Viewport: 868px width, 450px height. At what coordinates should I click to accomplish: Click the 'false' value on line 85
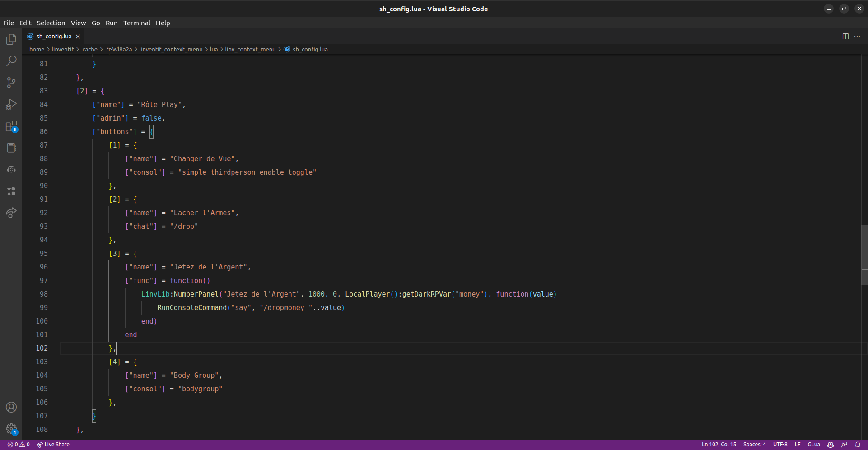tap(151, 118)
